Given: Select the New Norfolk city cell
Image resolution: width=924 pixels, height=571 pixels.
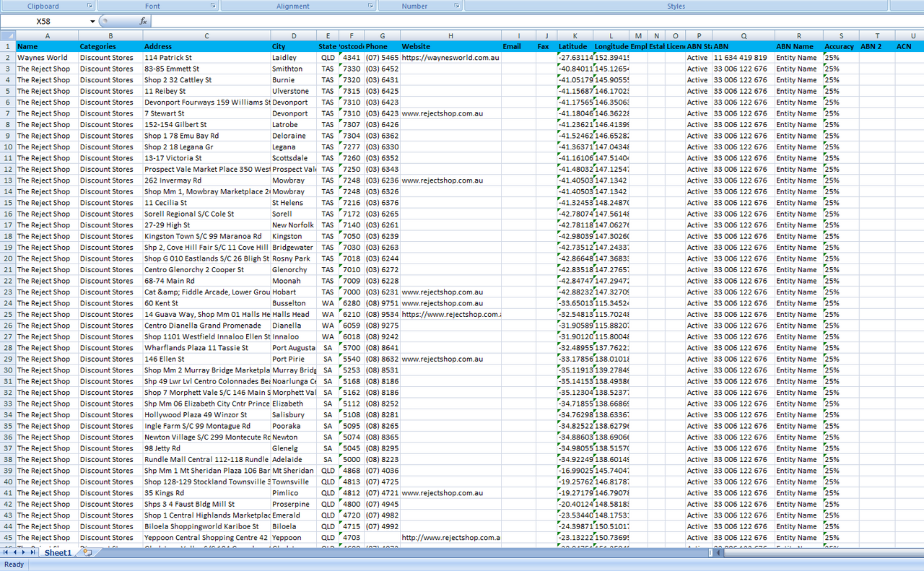Looking at the screenshot, I should coord(294,225).
